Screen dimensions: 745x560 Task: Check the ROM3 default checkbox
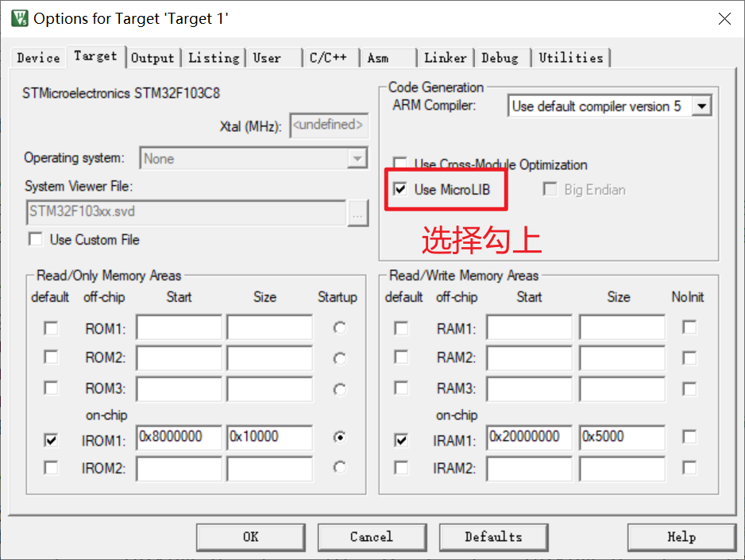click(51, 388)
